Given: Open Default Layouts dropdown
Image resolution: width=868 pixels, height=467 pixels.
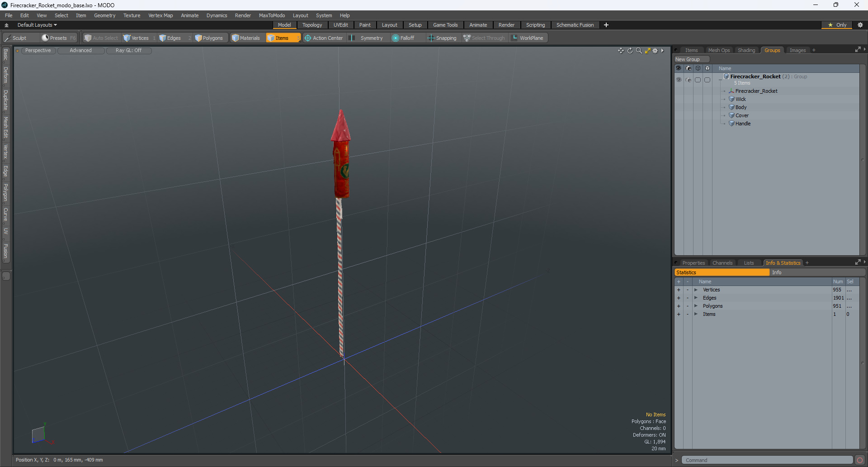Looking at the screenshot, I should click(37, 25).
